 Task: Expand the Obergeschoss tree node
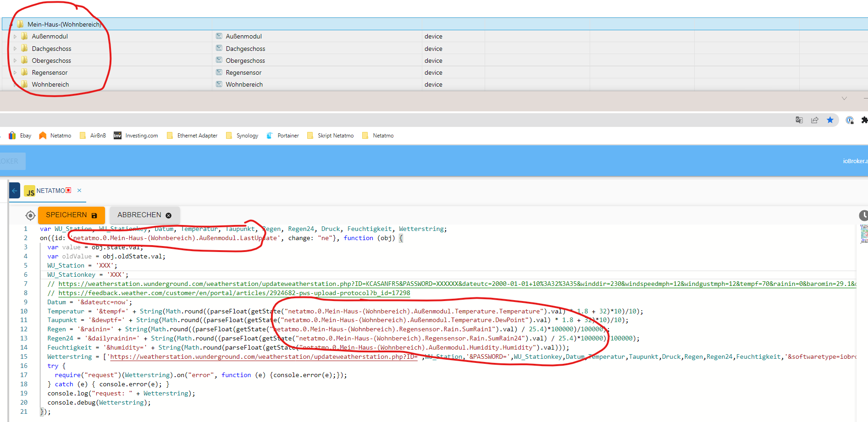pos(15,60)
